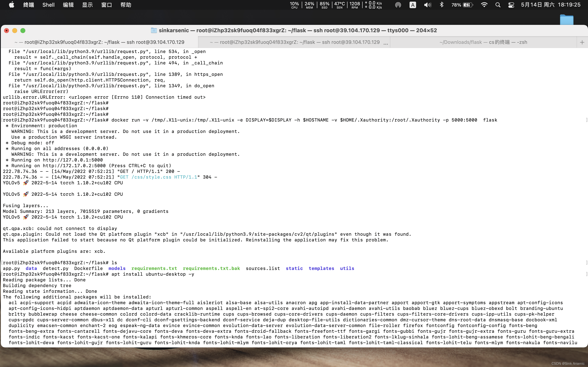Click the CPU usage monitor stat

pyautogui.click(x=294, y=5)
